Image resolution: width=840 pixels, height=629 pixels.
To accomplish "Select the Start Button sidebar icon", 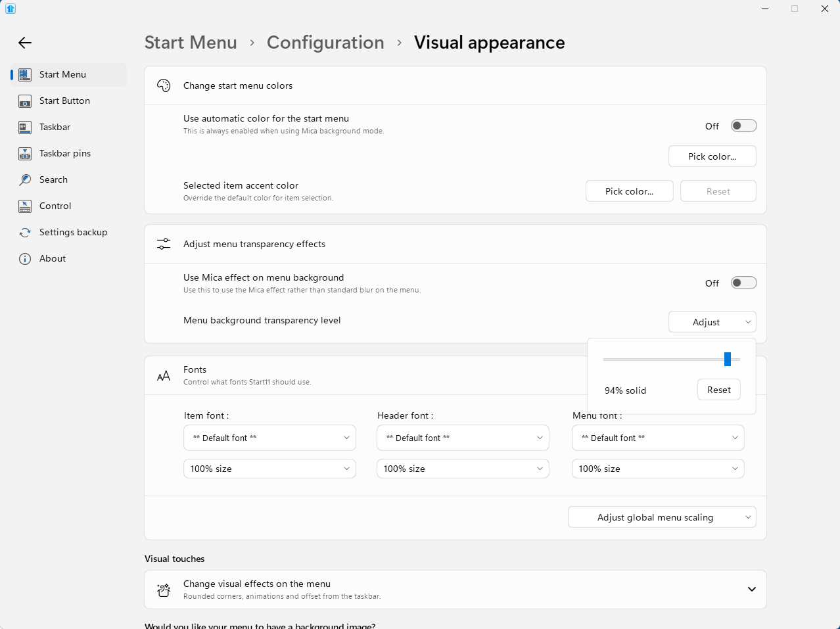I will (25, 101).
